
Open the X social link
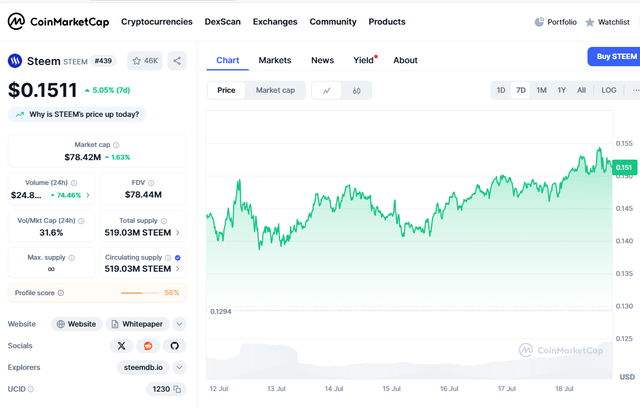pyautogui.click(x=122, y=346)
